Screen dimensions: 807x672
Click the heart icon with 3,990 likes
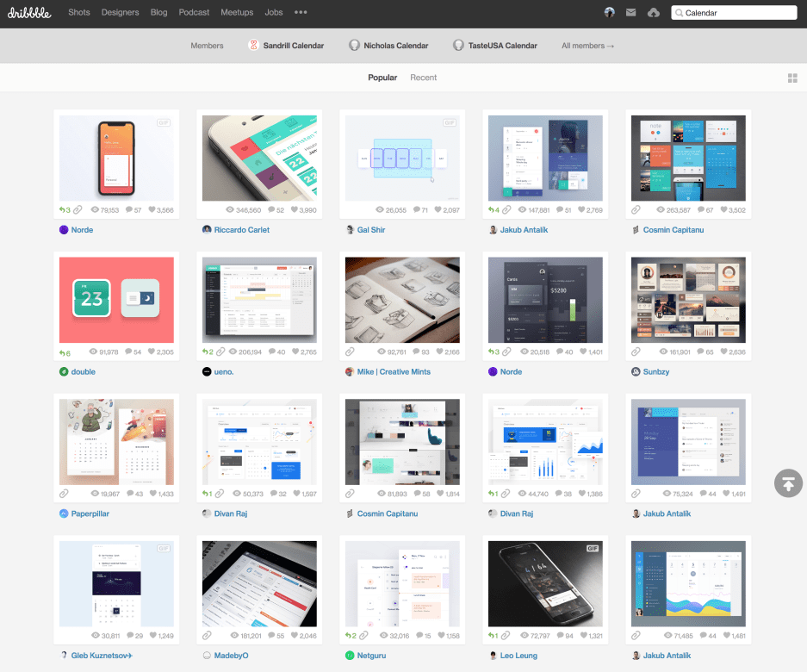click(295, 209)
